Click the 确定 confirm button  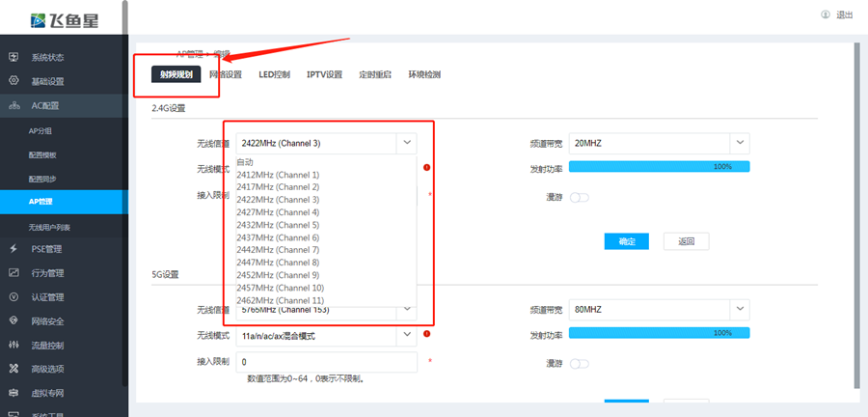[x=626, y=241]
